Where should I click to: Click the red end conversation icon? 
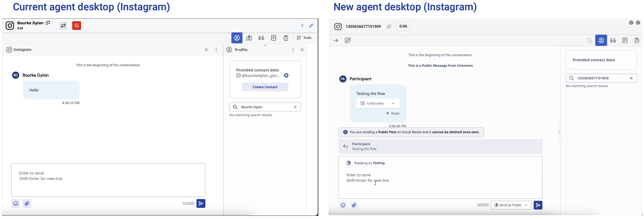[x=76, y=26]
